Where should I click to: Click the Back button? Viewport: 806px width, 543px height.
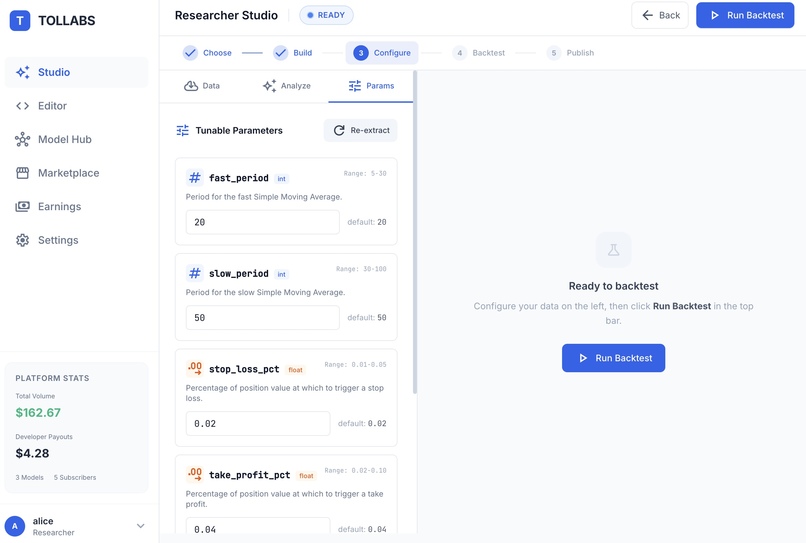(x=660, y=15)
